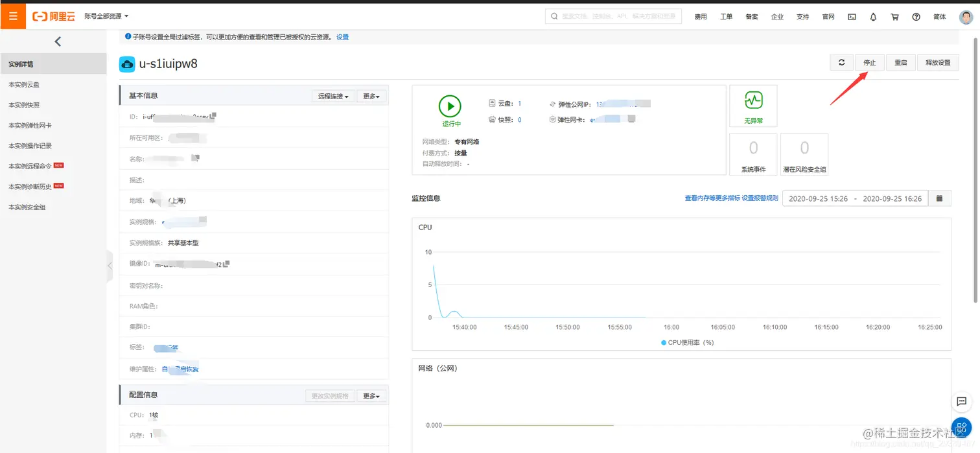
Task: Open the shopping cart
Action: 894,17
